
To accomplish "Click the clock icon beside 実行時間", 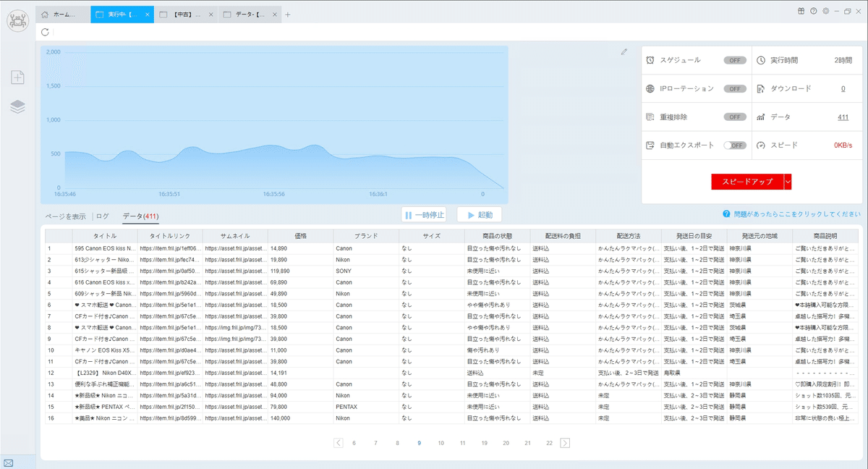I will tap(761, 60).
